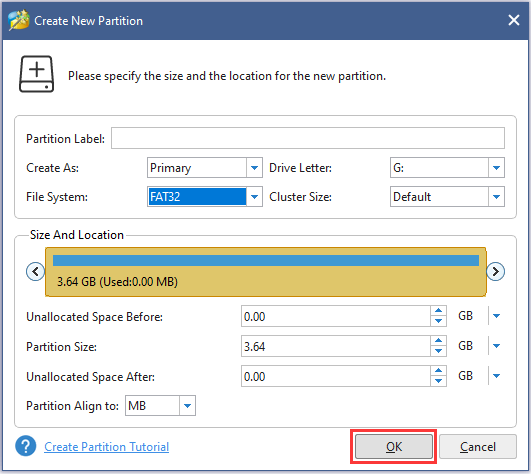Click the right arrow beside partition bar
This screenshot has width=531, height=474.
pyautogui.click(x=495, y=272)
